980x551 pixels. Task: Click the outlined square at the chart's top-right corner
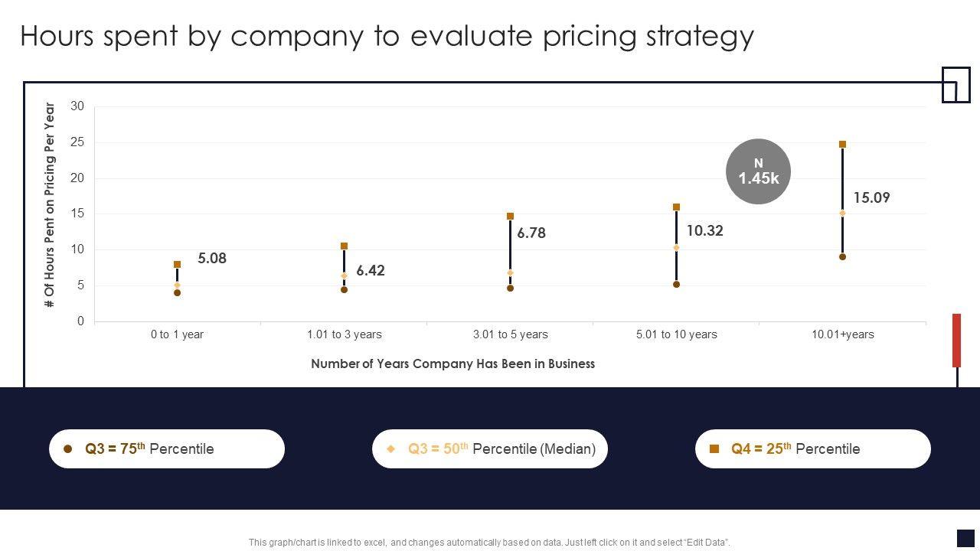[x=955, y=84]
